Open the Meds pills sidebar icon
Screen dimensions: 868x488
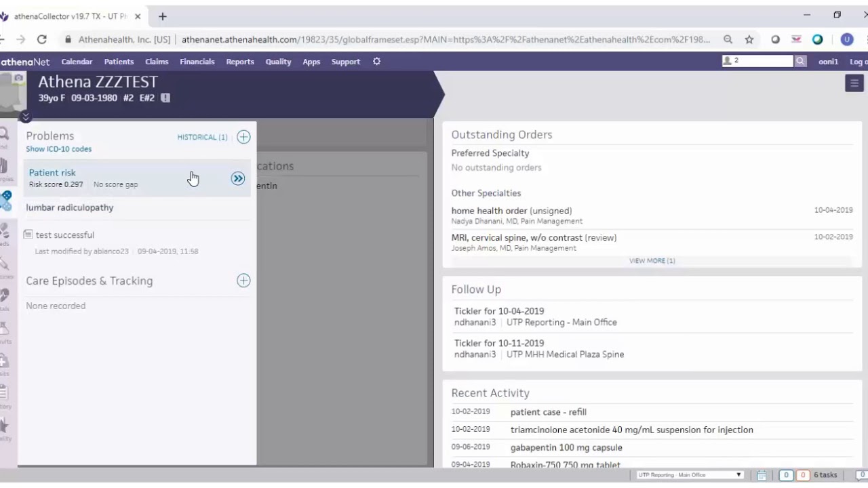tap(3, 232)
